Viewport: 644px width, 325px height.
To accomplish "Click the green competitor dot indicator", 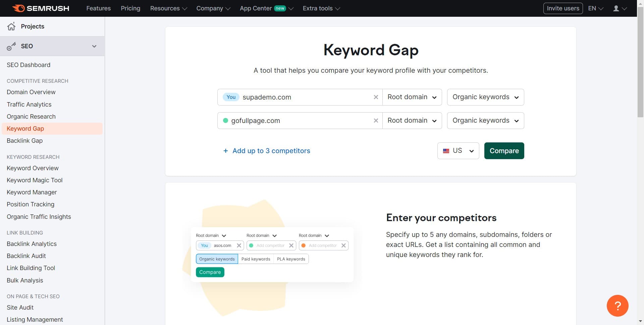I will coord(225,120).
